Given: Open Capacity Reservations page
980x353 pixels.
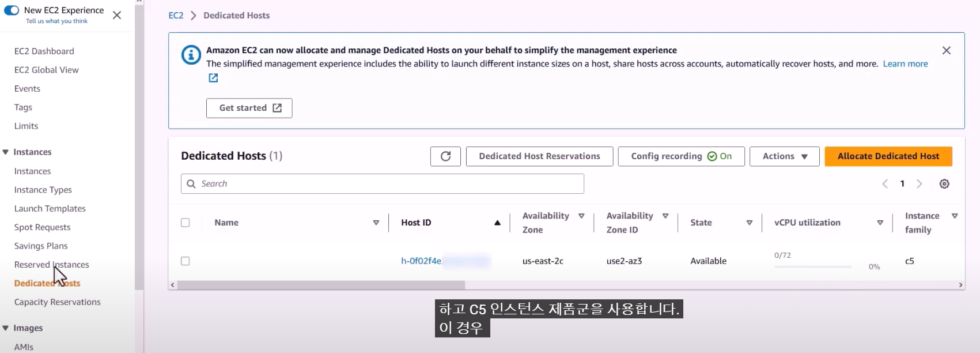Looking at the screenshot, I should point(58,302).
